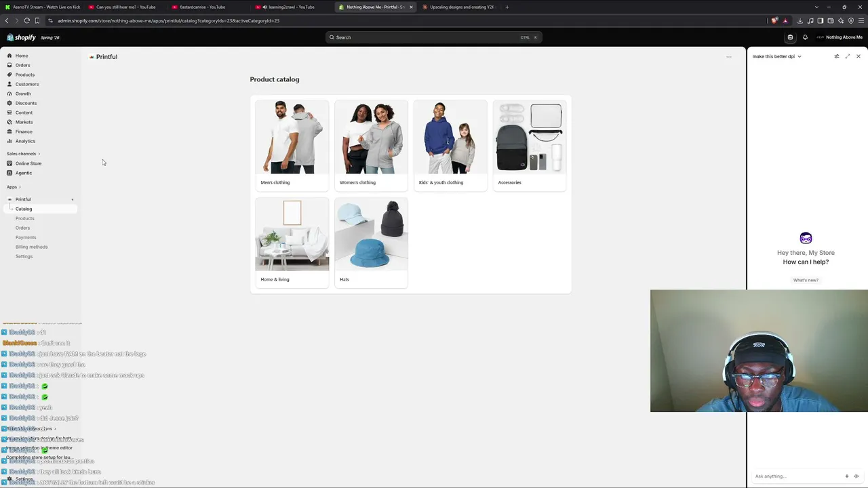Switch to the AsanoTV Stream Kick tab
The width and height of the screenshot is (868, 488).
click(x=43, y=7)
